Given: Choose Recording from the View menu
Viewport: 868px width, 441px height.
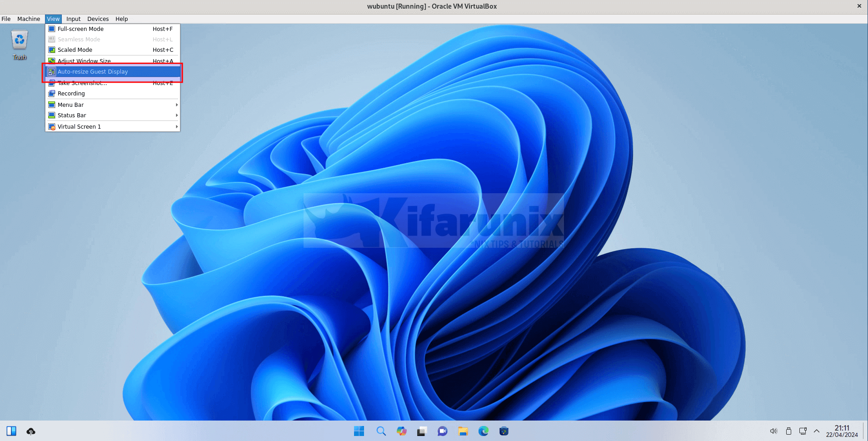Looking at the screenshot, I should [x=71, y=94].
